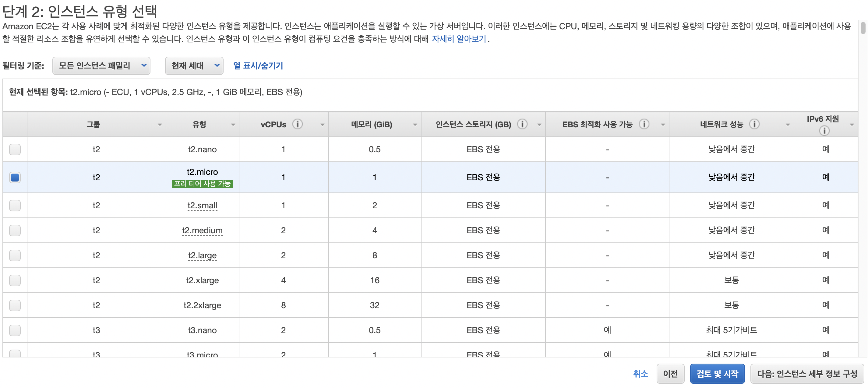The width and height of the screenshot is (868, 388).
Task: Click the instance storage (GB) info icon
Action: 522,124
